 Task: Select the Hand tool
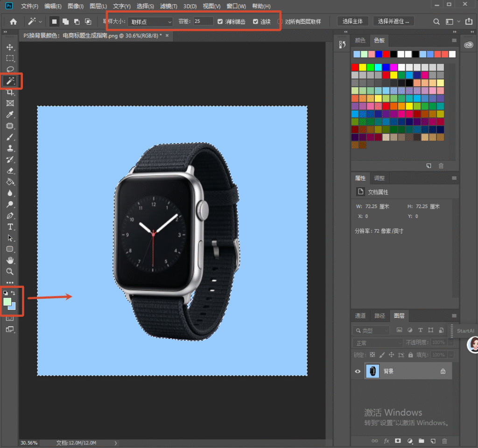tap(10, 260)
